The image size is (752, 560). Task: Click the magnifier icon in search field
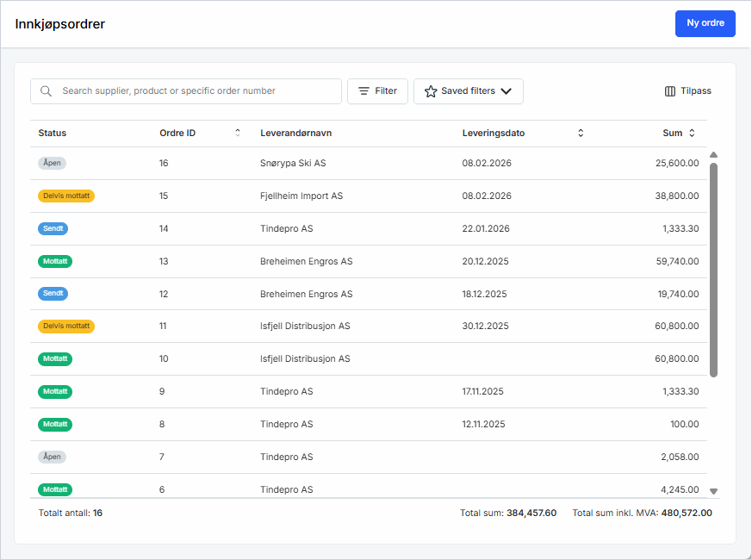click(x=46, y=91)
